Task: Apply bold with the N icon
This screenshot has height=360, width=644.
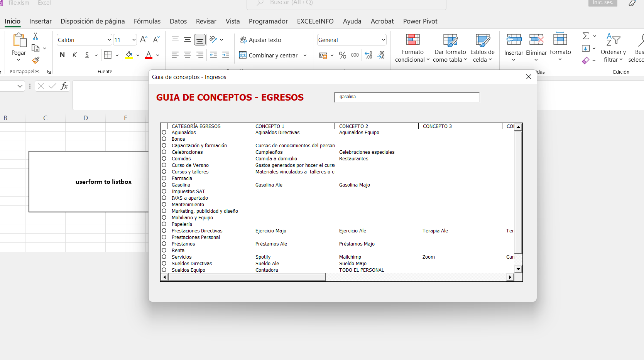Action: [x=62, y=55]
